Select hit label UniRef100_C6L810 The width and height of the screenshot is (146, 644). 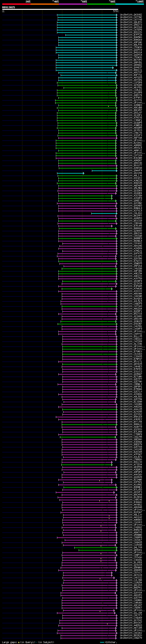click(x=131, y=213)
